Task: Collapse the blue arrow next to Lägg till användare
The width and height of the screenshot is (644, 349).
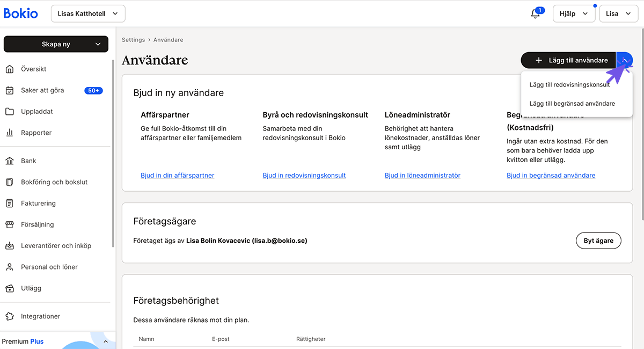Action: click(625, 60)
